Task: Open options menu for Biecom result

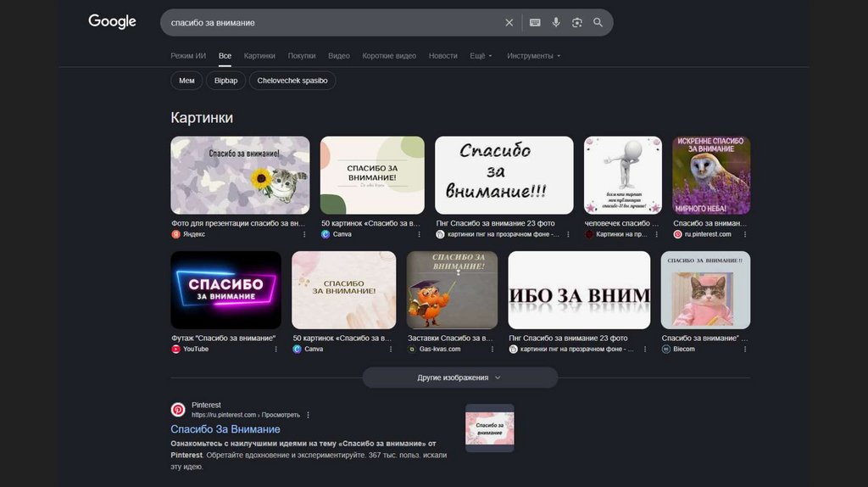Action: click(745, 349)
